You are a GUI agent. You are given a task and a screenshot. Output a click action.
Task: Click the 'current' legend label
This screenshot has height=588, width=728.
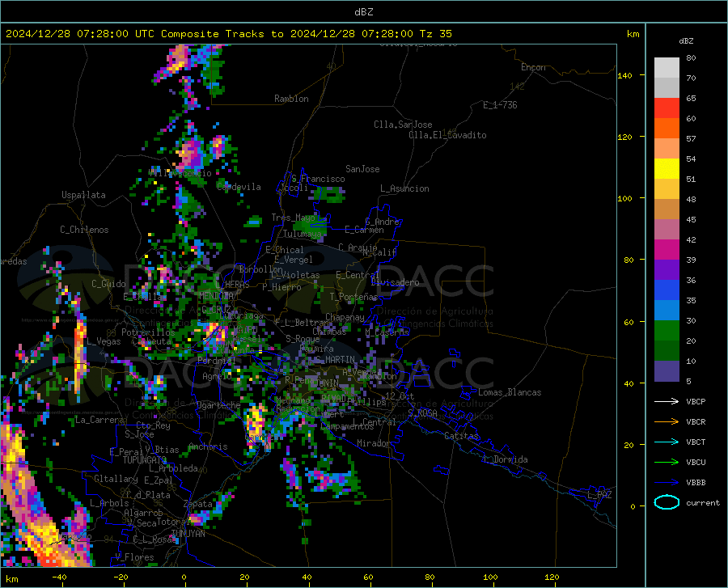pos(703,502)
